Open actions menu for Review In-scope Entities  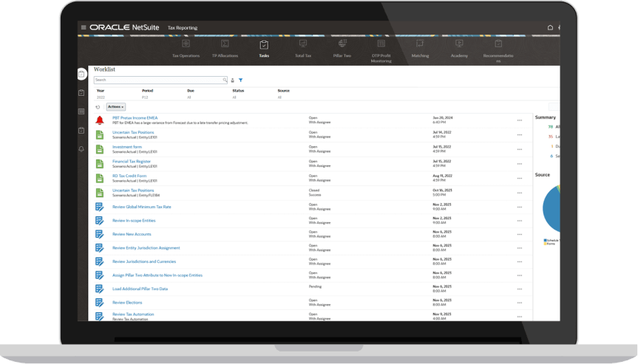[x=520, y=221]
